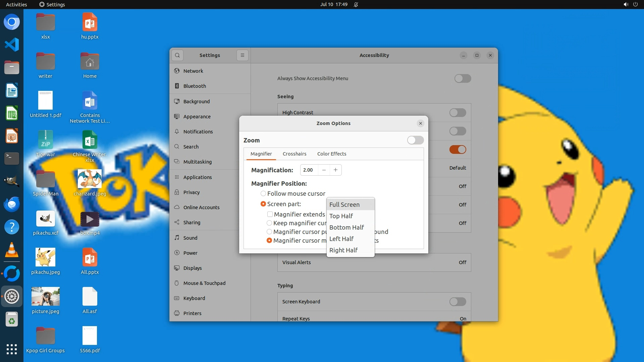Launch Visual Studio Code from dock
The height and width of the screenshot is (362, 644).
[12, 45]
